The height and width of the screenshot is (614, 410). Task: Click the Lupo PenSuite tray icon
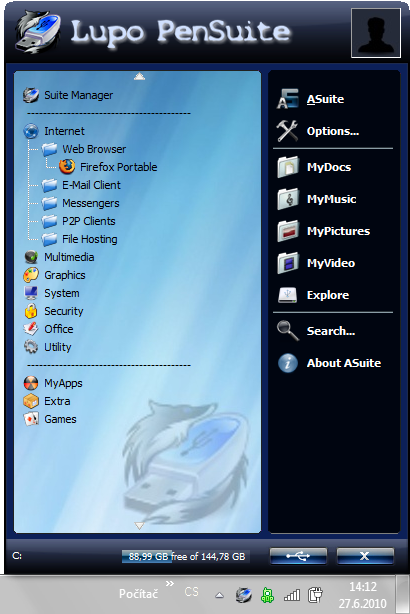pyautogui.click(x=244, y=595)
